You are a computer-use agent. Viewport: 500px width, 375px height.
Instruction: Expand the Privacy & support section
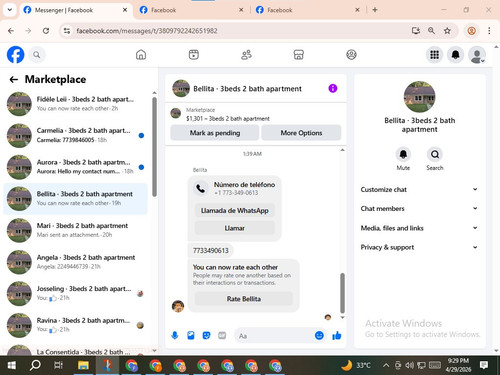click(x=419, y=247)
